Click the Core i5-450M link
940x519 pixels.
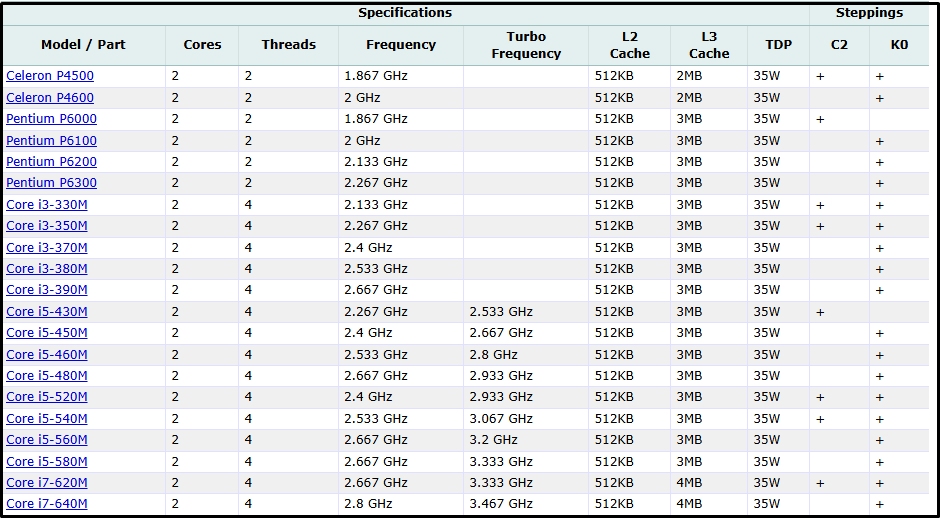[47, 333]
